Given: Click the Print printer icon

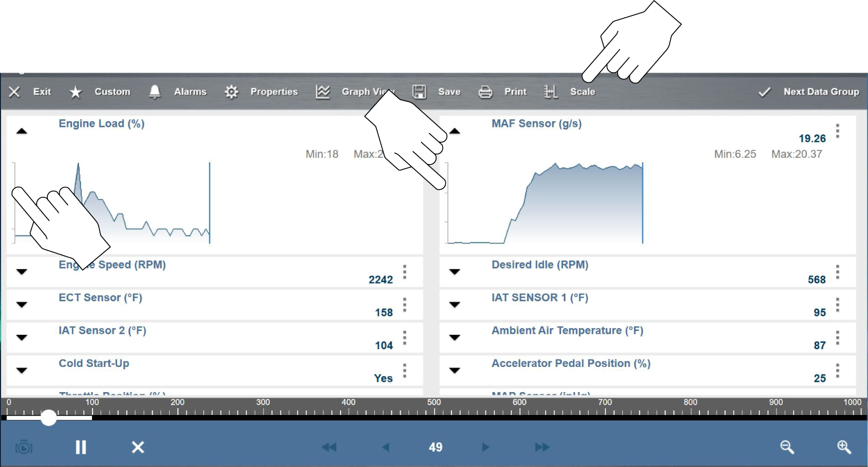Looking at the screenshot, I should [x=485, y=92].
